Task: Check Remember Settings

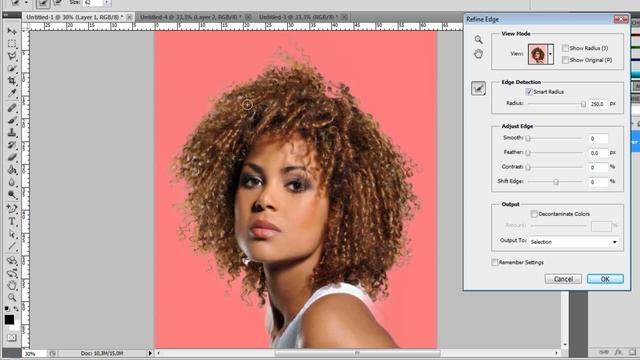Action: click(495, 262)
